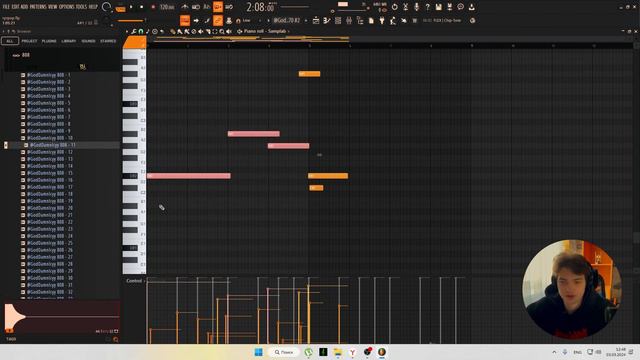Click the round icon right of Chop-Suey hint

[473, 20]
